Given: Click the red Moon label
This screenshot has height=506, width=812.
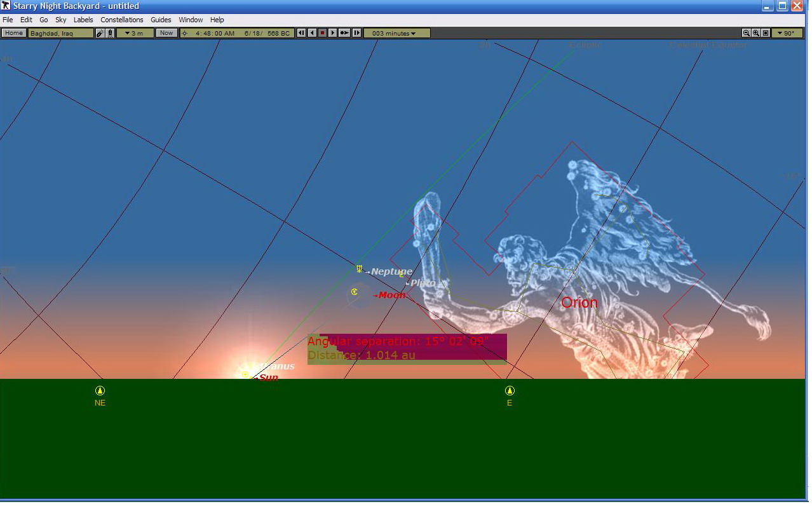Looking at the screenshot, I should pos(392,295).
